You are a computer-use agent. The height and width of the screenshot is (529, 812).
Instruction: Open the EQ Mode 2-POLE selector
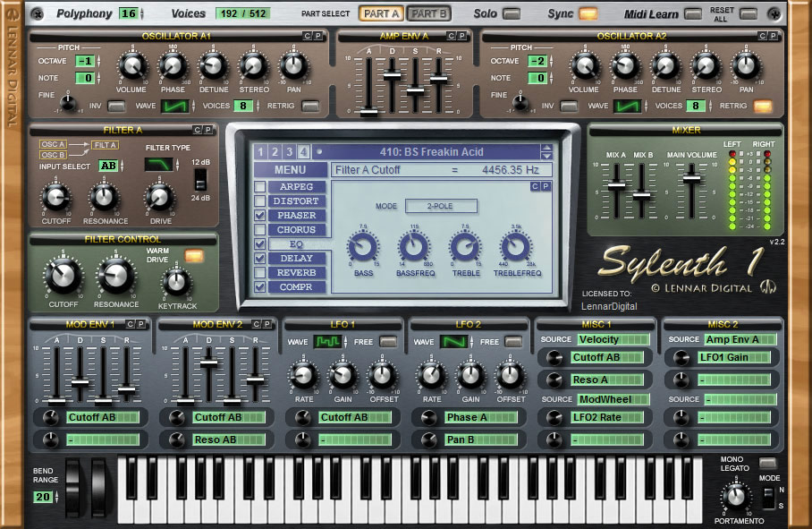coord(441,206)
